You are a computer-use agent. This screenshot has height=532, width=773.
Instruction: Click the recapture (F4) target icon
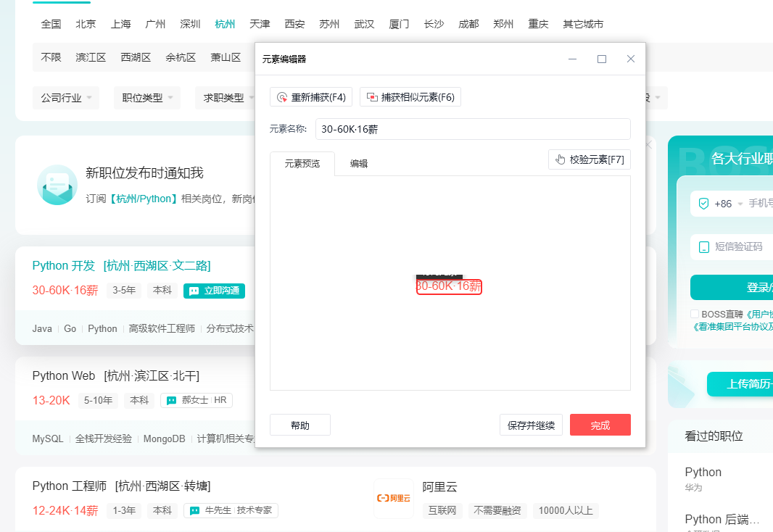[x=282, y=97]
